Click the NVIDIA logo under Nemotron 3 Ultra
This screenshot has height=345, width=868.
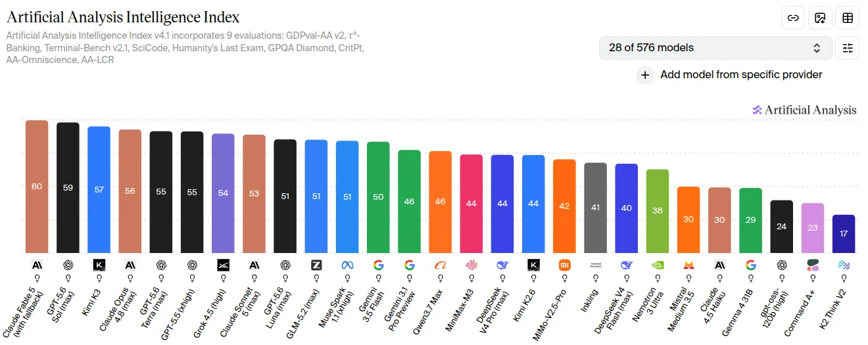658,265
